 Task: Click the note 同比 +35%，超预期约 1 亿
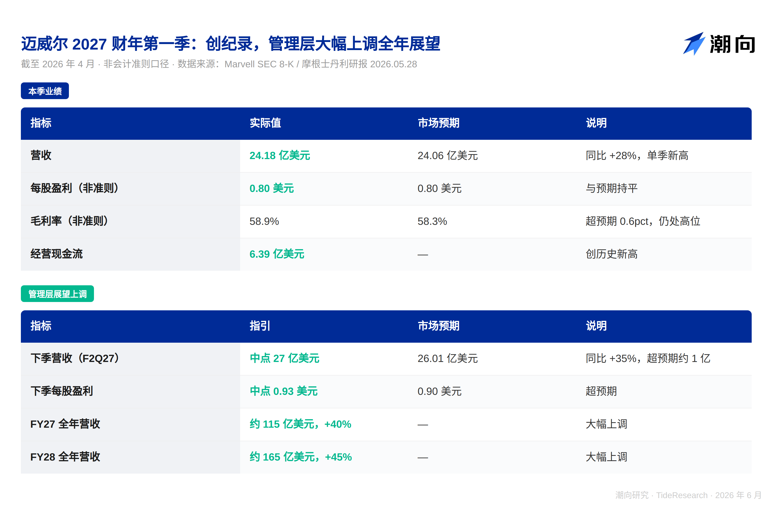(648, 358)
